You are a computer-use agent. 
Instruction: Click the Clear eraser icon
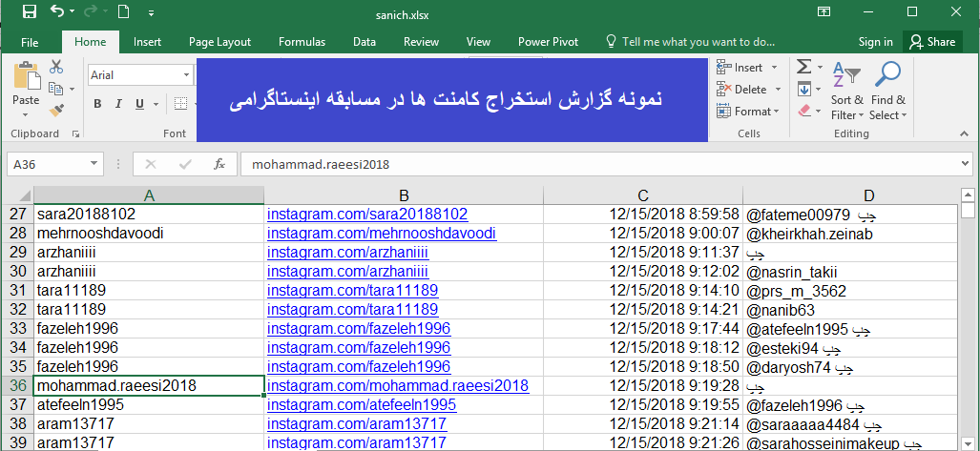coord(803,111)
